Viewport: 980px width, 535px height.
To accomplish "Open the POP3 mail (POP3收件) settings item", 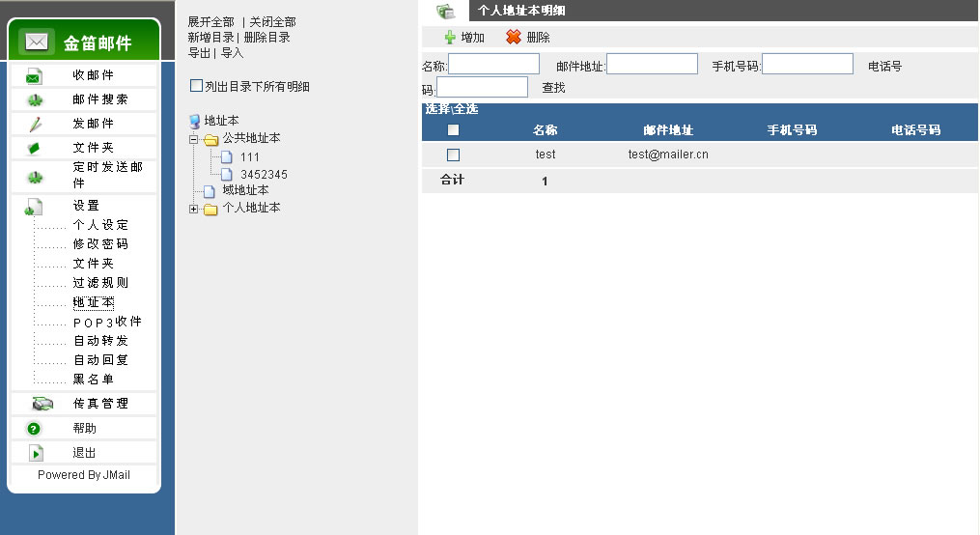I will pyautogui.click(x=107, y=322).
